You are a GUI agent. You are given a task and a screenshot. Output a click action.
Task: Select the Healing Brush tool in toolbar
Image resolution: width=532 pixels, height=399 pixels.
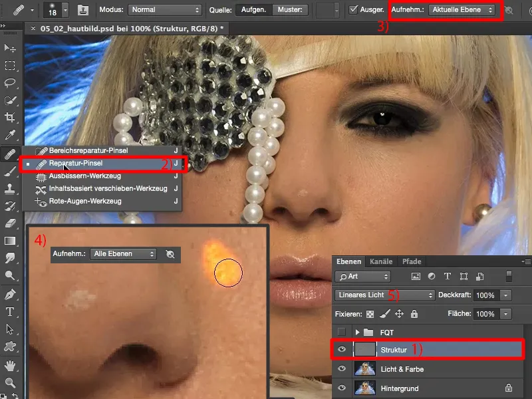(10, 154)
